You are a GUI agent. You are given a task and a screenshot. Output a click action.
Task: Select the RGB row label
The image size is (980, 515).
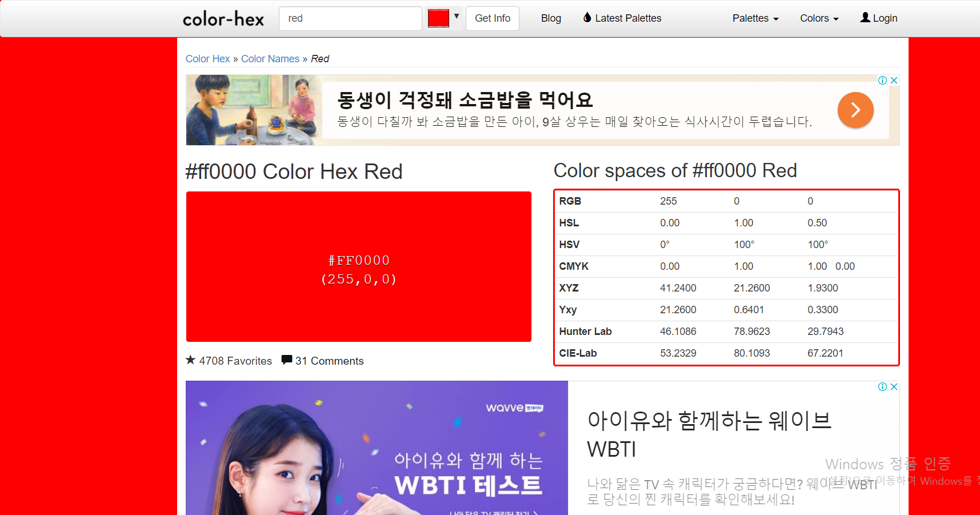pos(570,201)
